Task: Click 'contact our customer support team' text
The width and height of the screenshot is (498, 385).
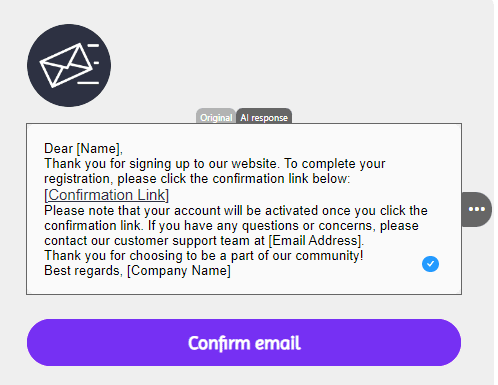Action: [x=154, y=241]
